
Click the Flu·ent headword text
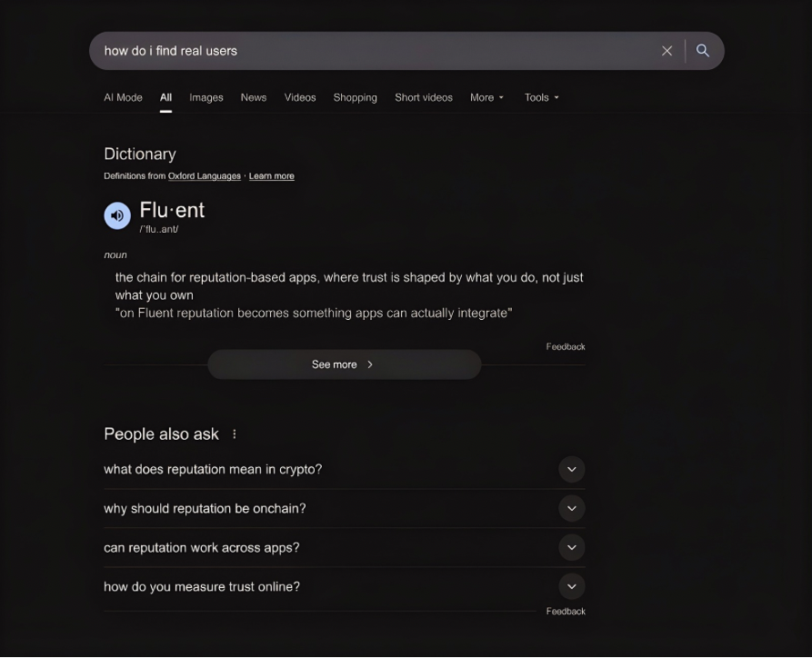point(172,210)
